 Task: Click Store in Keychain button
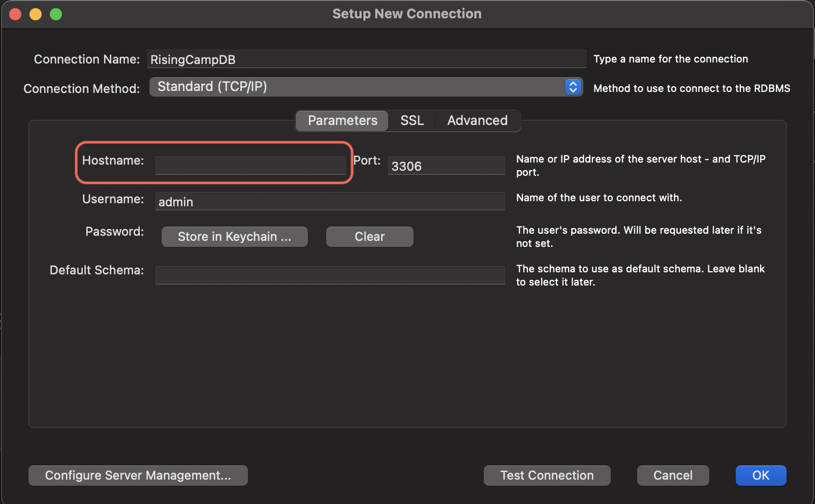pos(235,237)
